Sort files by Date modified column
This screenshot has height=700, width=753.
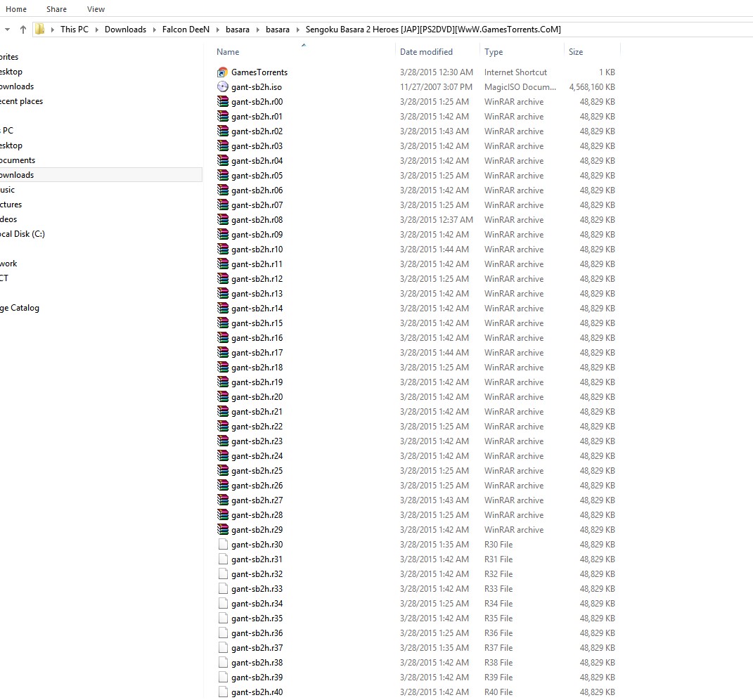click(426, 52)
